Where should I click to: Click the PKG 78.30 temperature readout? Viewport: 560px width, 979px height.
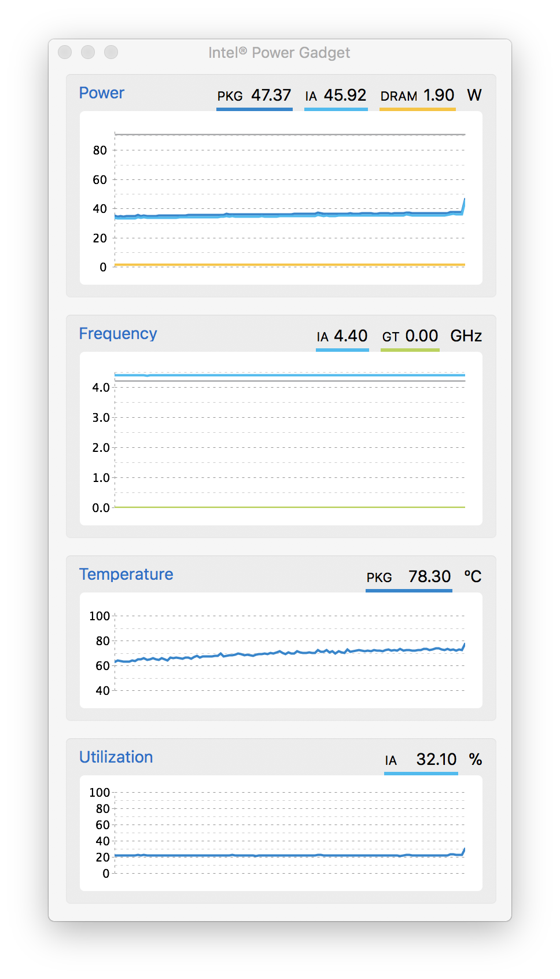tap(408, 577)
